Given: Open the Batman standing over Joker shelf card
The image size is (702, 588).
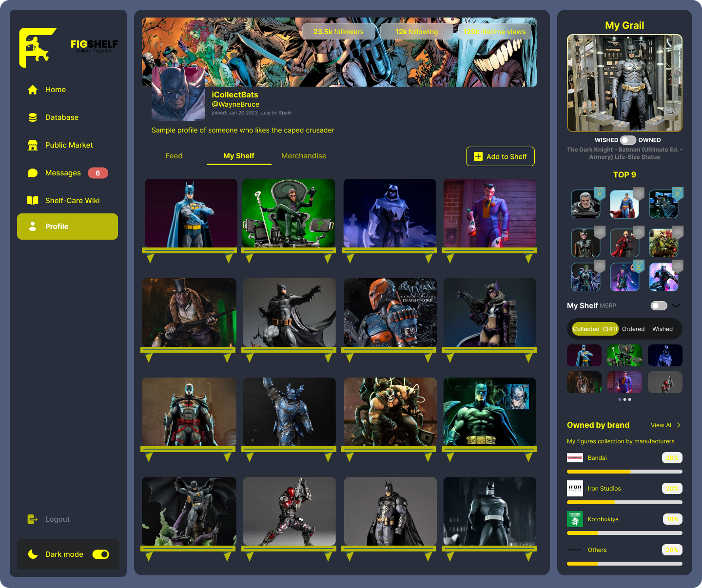Looking at the screenshot, I should click(189, 512).
